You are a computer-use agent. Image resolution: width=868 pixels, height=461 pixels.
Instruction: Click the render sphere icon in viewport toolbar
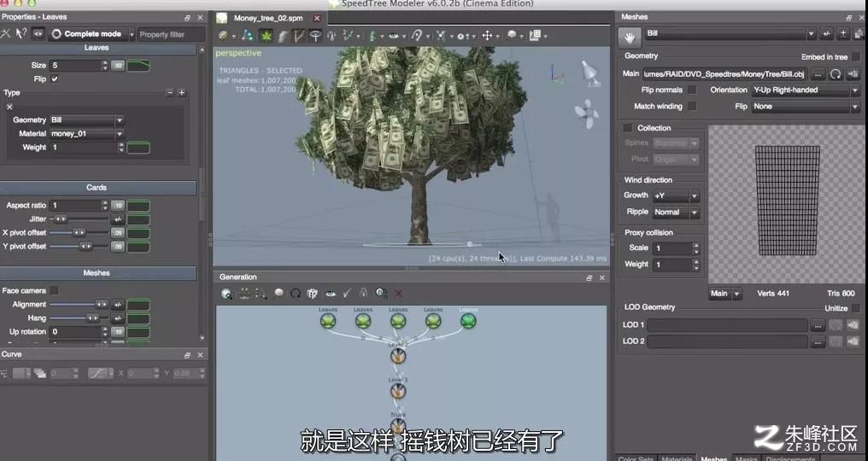click(x=512, y=35)
